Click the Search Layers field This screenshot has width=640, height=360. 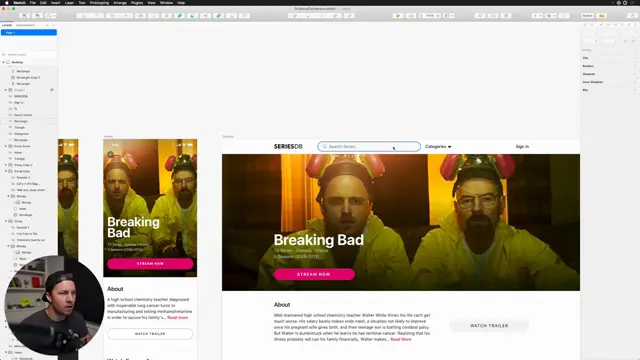[29, 54]
